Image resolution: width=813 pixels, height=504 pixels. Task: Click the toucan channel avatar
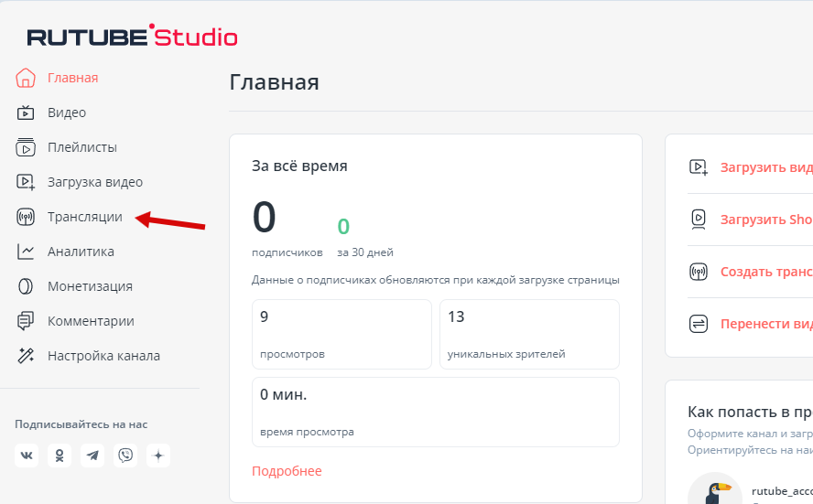[x=715, y=488]
